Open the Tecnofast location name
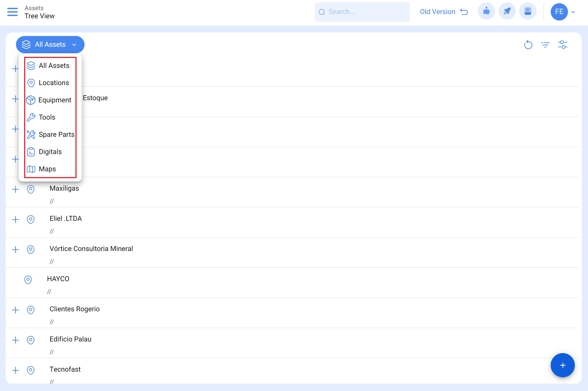 [x=65, y=369]
